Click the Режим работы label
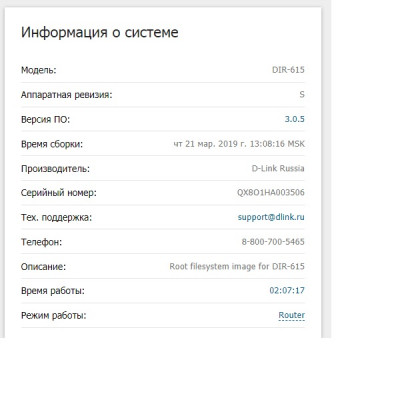400x400 pixels. click(54, 315)
